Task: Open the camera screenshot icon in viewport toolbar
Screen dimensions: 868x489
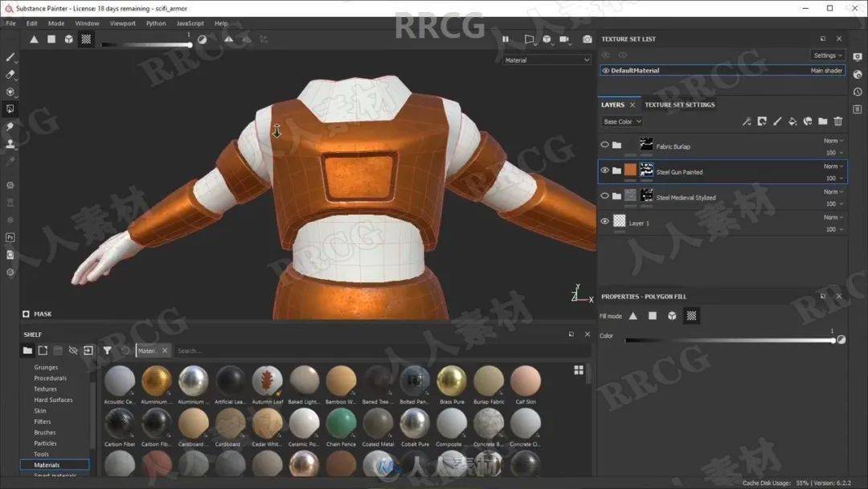Action: click(x=588, y=39)
